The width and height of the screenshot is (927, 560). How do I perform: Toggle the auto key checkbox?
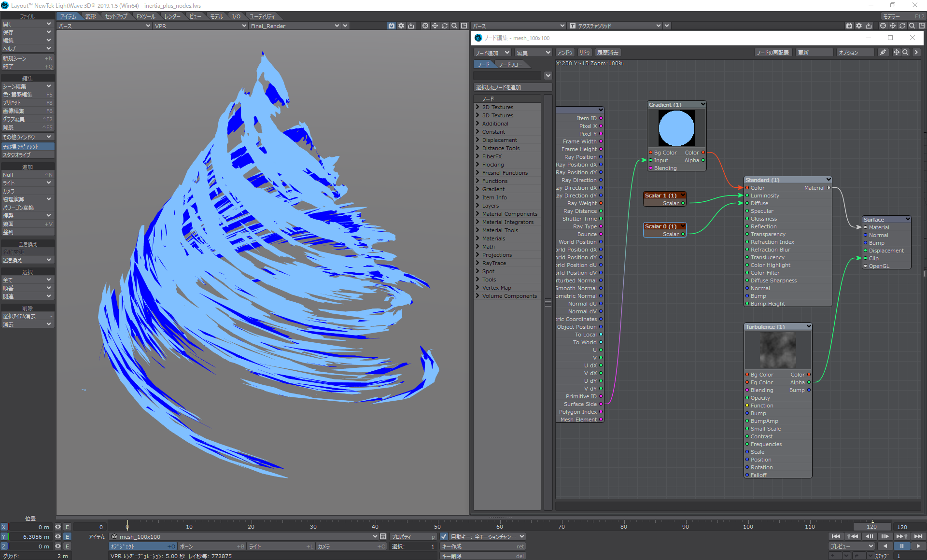pos(444,536)
